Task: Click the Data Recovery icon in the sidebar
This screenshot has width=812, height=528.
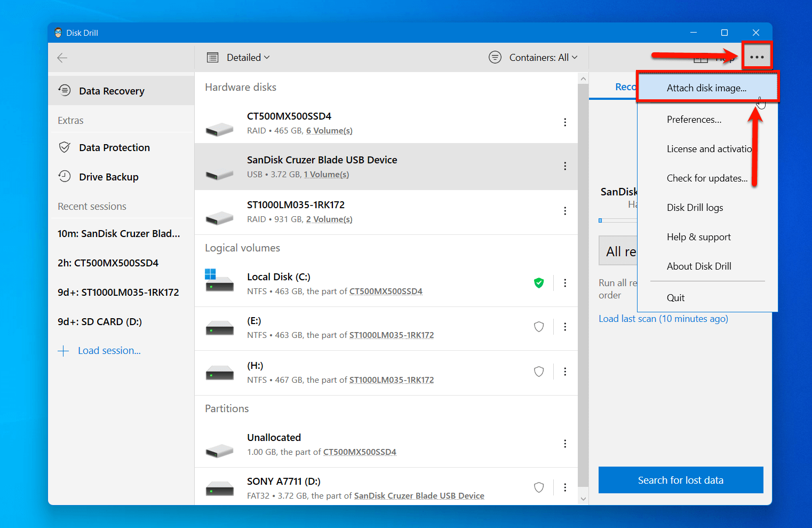Action: click(65, 90)
